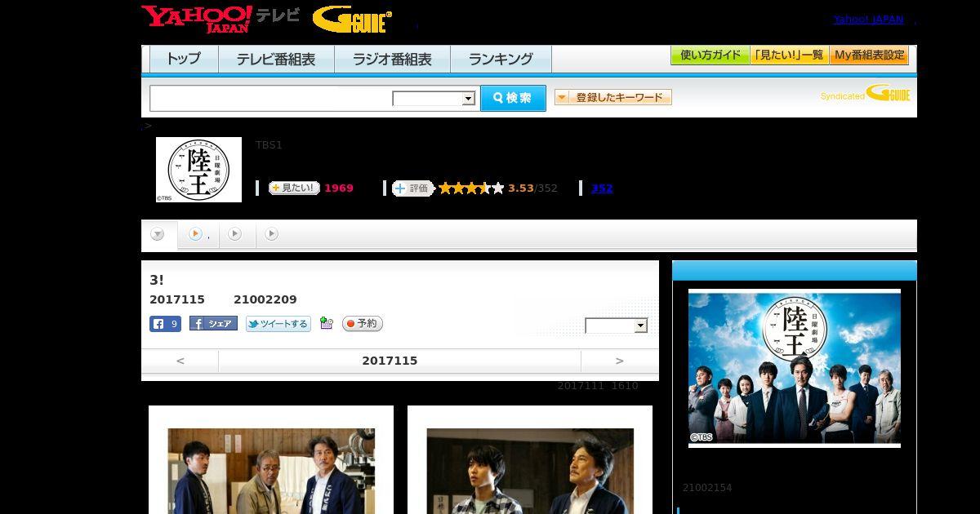
Task: Open the search category dropdown
Action: (434, 99)
